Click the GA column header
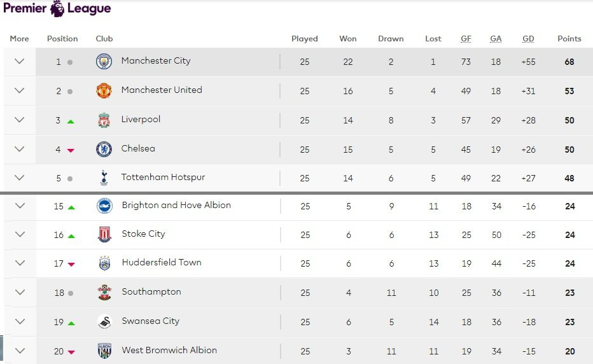The height and width of the screenshot is (364, 593). coord(496,39)
